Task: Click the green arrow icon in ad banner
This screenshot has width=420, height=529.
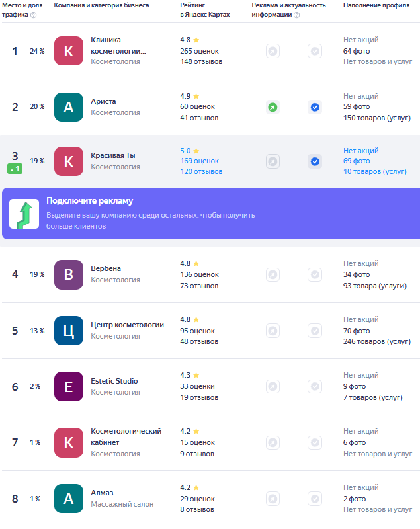Action: click(x=24, y=214)
